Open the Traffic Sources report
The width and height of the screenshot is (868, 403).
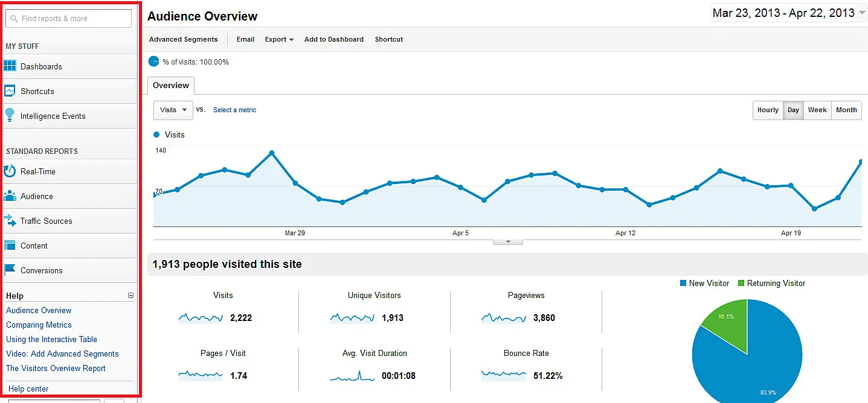(47, 221)
